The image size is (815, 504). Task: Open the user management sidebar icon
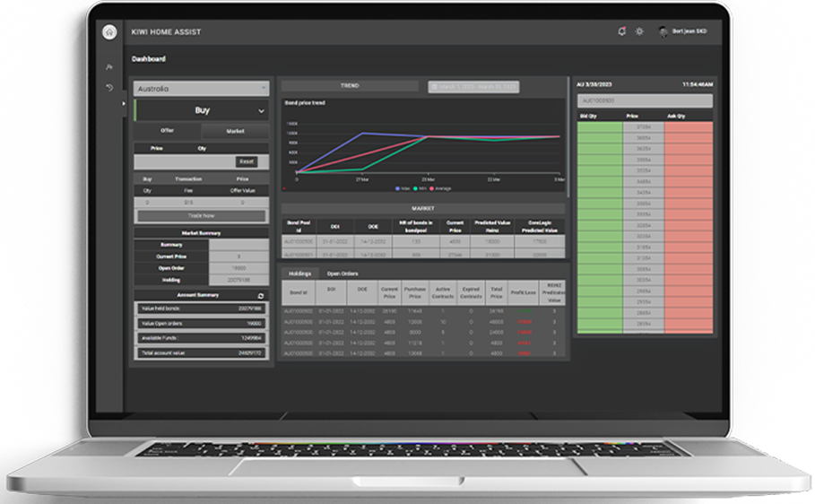click(109, 67)
